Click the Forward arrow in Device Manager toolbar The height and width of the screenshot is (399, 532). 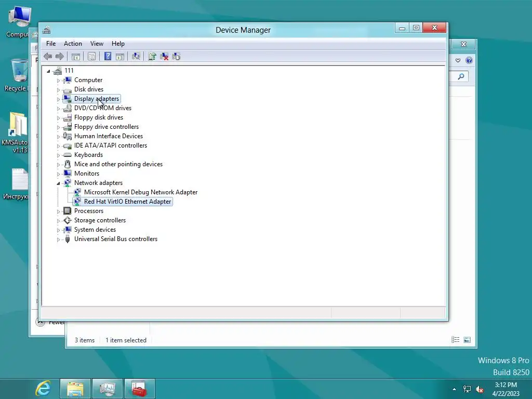[59, 56]
